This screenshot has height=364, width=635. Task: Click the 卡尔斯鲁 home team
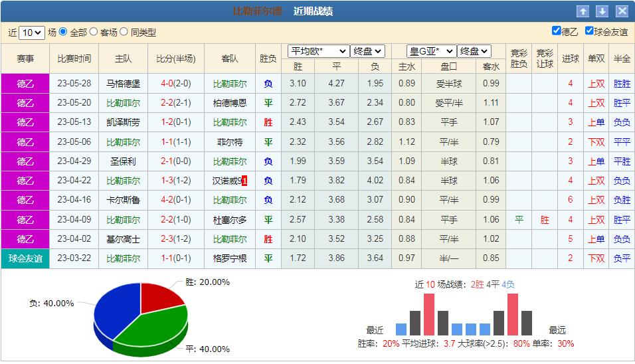click(x=123, y=200)
